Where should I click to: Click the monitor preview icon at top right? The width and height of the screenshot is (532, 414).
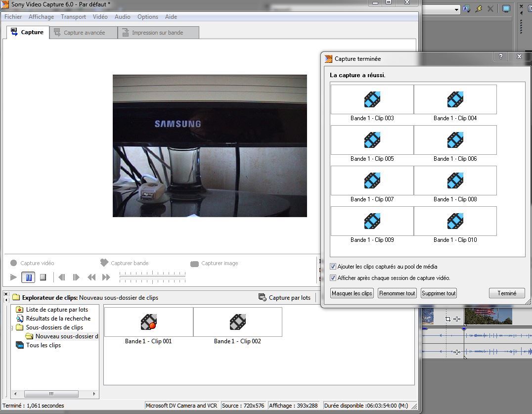click(506, 9)
